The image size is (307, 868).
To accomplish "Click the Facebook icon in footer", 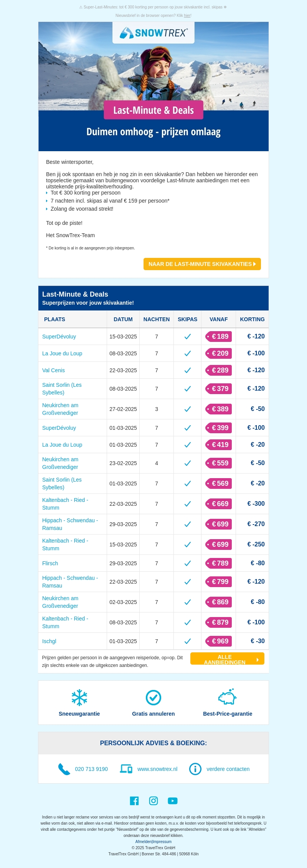I will (x=134, y=800).
